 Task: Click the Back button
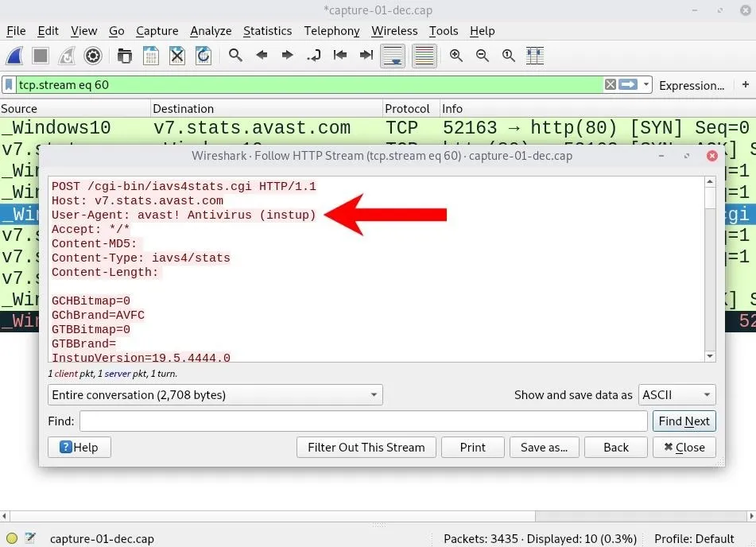616,447
